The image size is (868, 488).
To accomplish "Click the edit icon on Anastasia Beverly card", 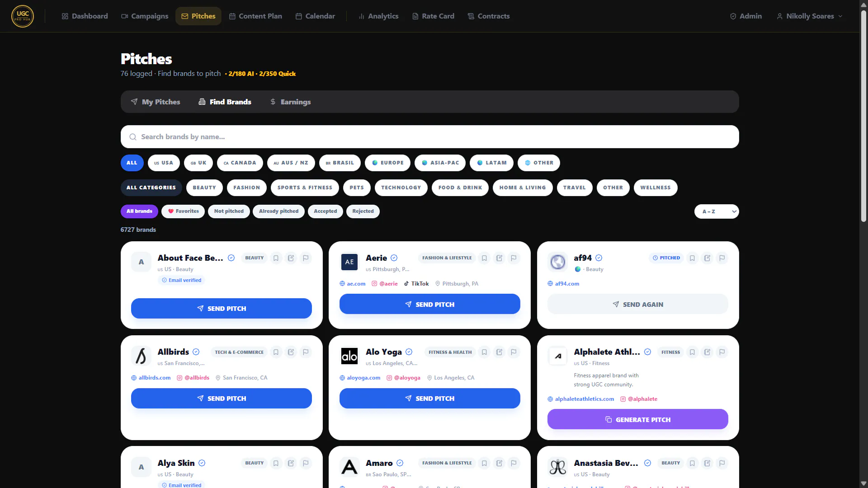I will coord(707,463).
